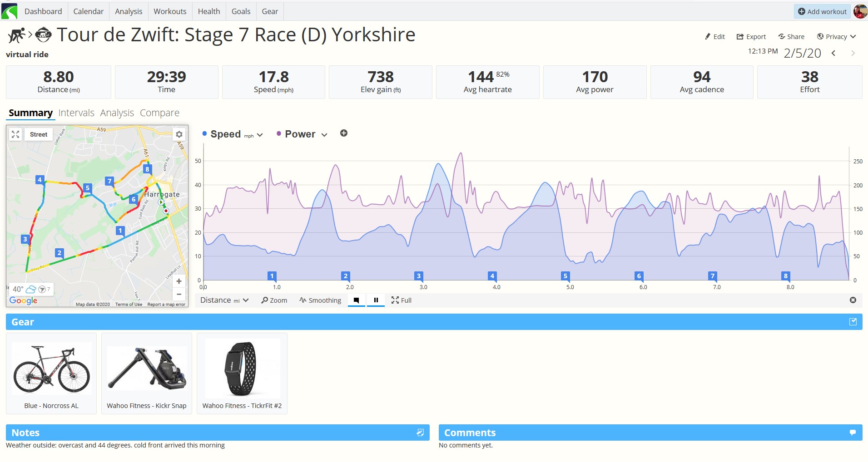Image resolution: width=868 pixels, height=462 pixels.
Task: Click lap marker 1 on chart
Action: (272, 276)
